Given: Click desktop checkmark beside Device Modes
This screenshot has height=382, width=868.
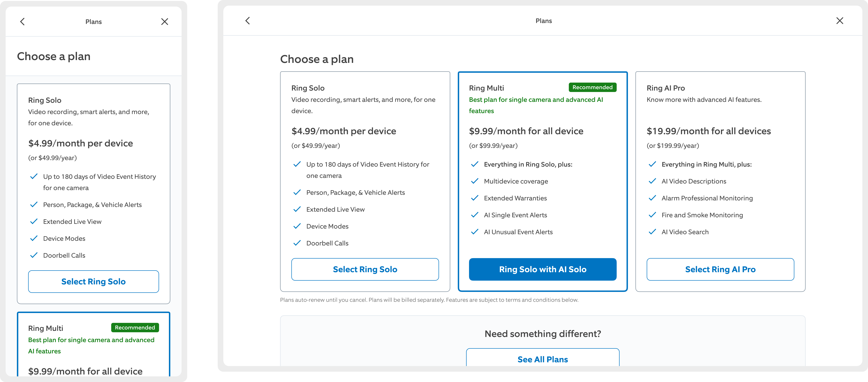Looking at the screenshot, I should (297, 226).
